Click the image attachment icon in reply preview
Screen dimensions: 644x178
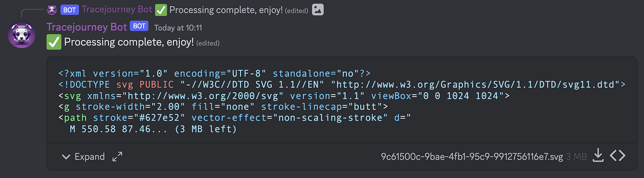(318, 9)
